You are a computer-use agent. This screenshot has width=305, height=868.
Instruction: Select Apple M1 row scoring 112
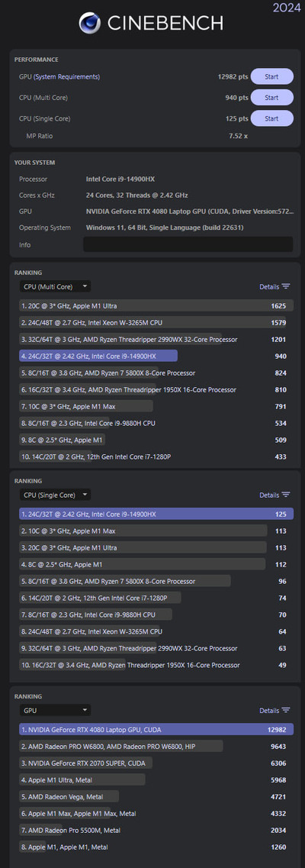click(x=156, y=565)
